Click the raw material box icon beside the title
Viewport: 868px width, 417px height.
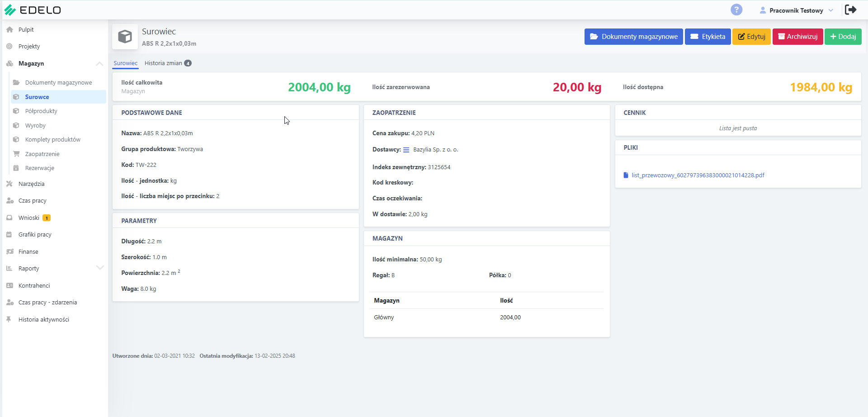pos(125,37)
